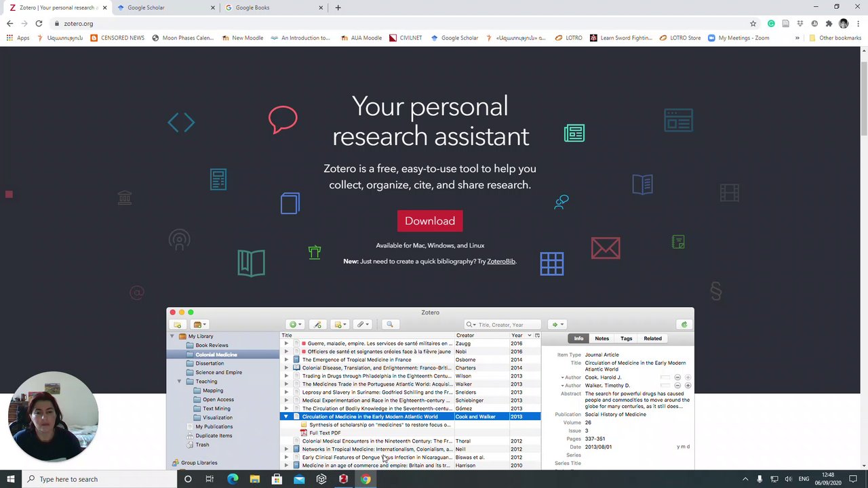
Task: Open the Grammarly extension icon
Action: (771, 24)
